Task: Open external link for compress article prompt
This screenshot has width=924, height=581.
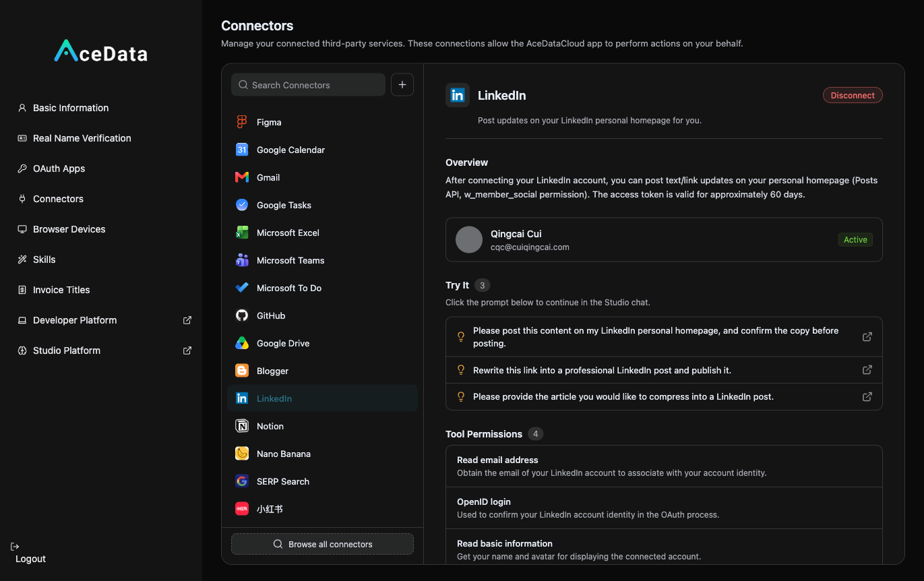Action: click(867, 396)
